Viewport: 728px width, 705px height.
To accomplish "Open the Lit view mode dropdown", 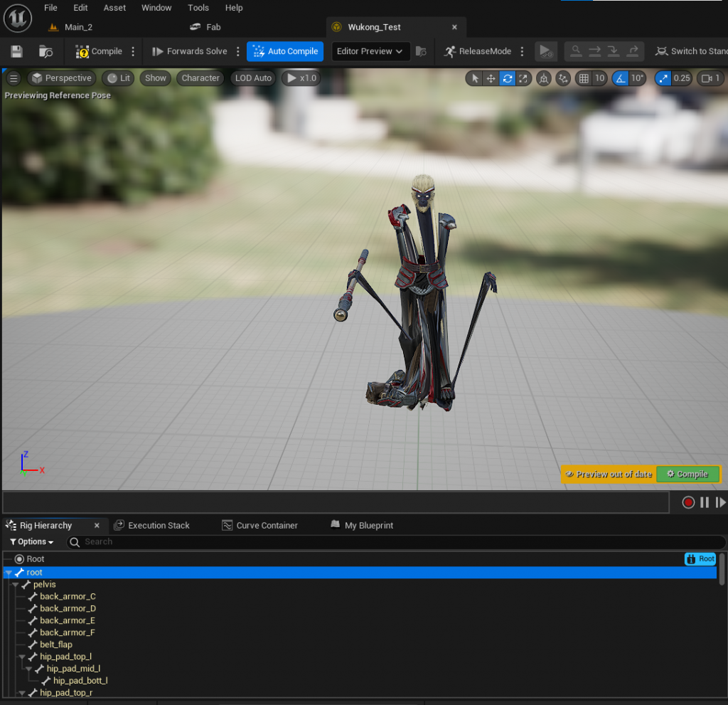I will (119, 78).
